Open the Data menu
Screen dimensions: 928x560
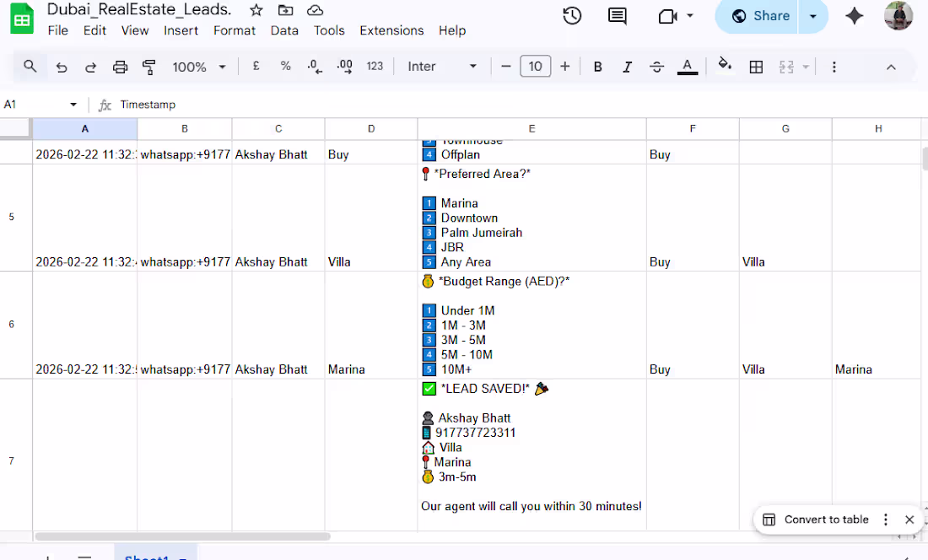284,30
